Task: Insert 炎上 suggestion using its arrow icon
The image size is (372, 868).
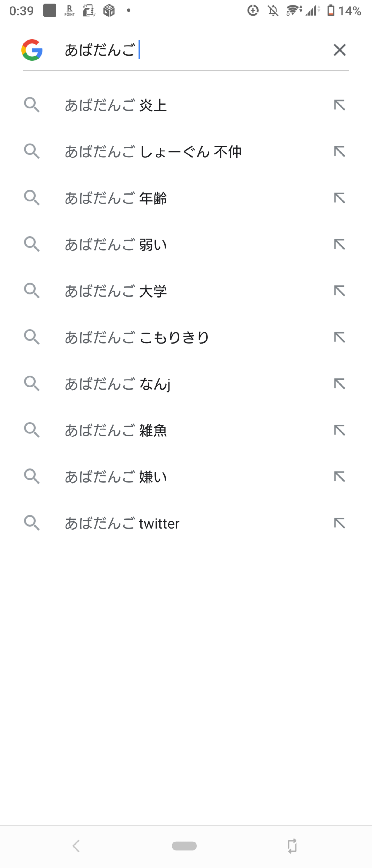Action: point(340,105)
